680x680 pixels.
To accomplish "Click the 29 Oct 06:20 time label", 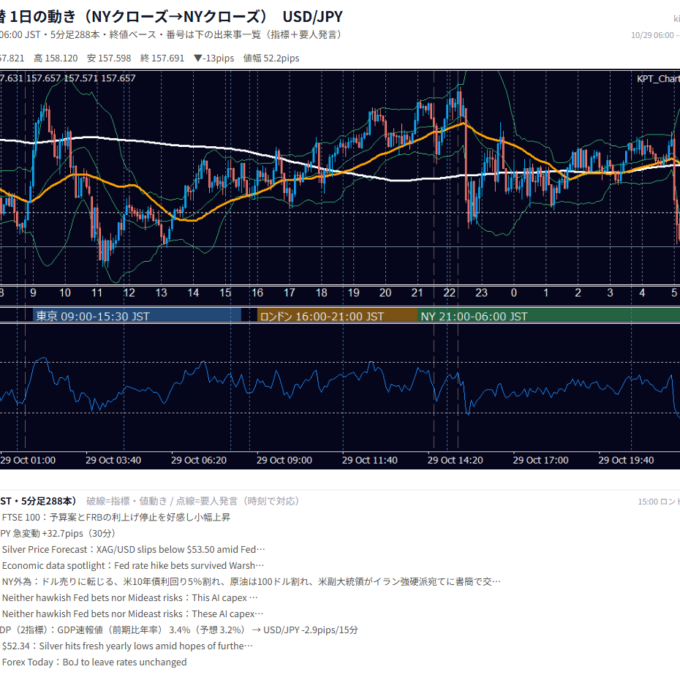I will tap(199, 460).
